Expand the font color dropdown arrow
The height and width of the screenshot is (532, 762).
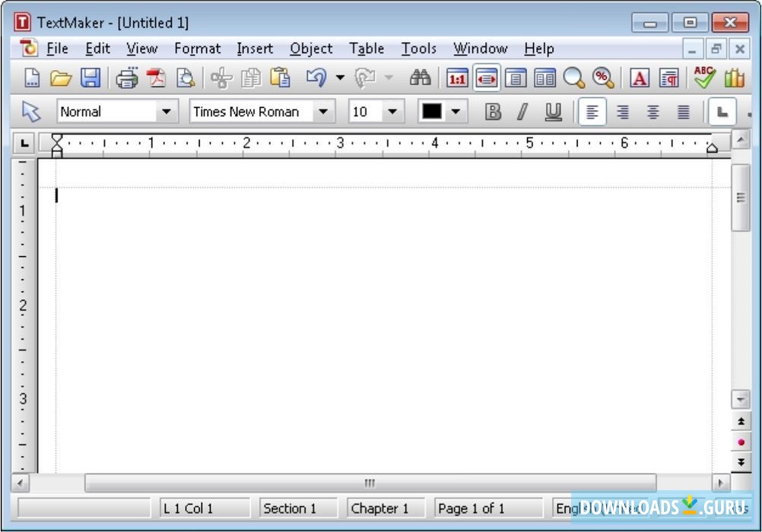coord(456,112)
